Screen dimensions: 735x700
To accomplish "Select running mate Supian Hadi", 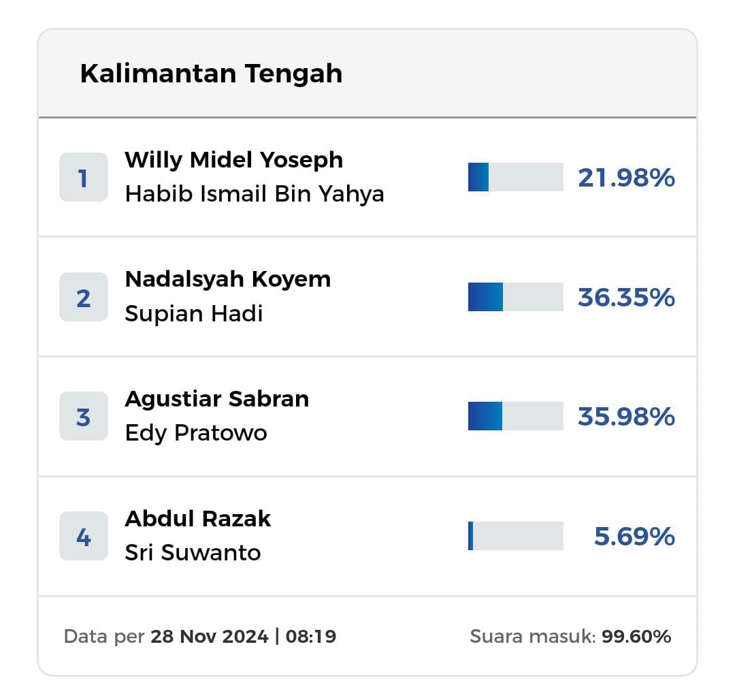I will pos(194,314).
